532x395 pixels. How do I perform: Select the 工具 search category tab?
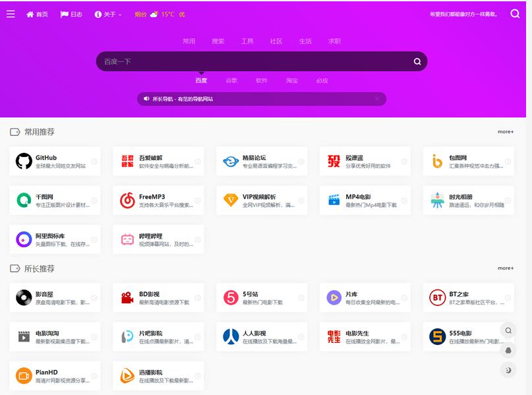[247, 41]
